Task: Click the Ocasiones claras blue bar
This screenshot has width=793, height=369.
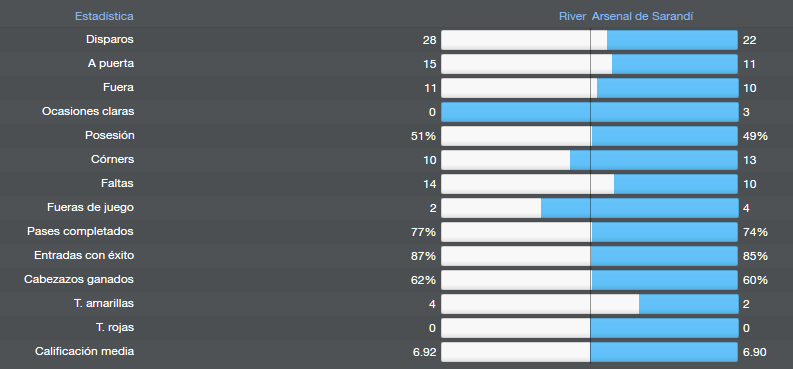Action: click(x=590, y=112)
